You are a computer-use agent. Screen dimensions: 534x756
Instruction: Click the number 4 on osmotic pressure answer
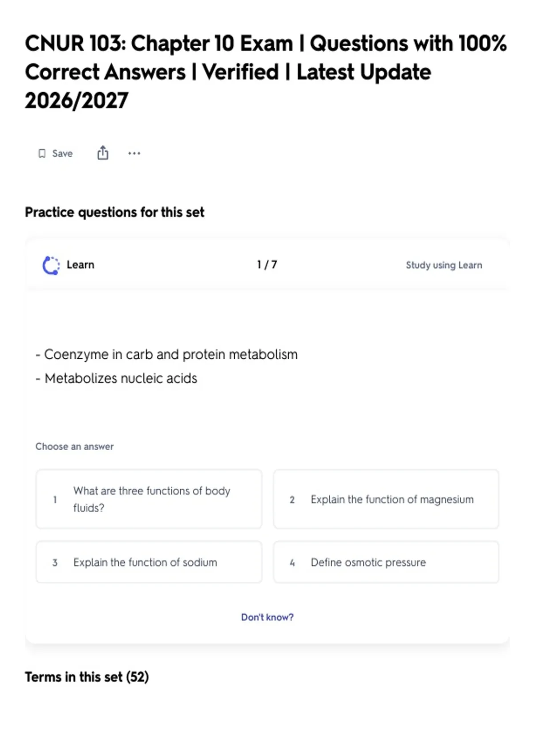click(292, 563)
